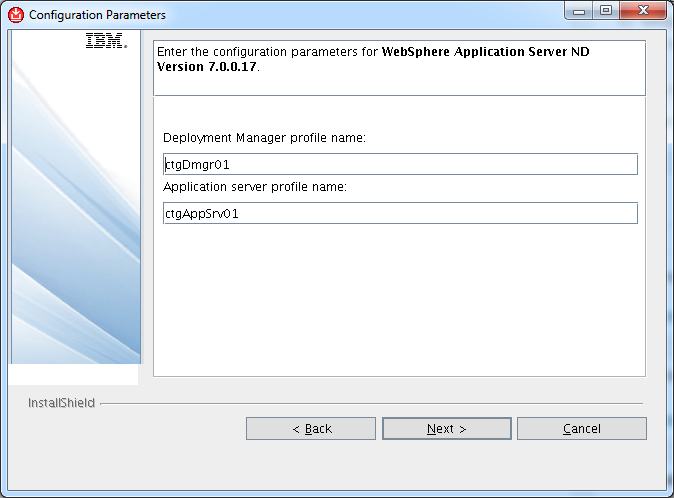Click the IBM logo
The height and width of the screenshot is (498, 674).
tap(106, 41)
